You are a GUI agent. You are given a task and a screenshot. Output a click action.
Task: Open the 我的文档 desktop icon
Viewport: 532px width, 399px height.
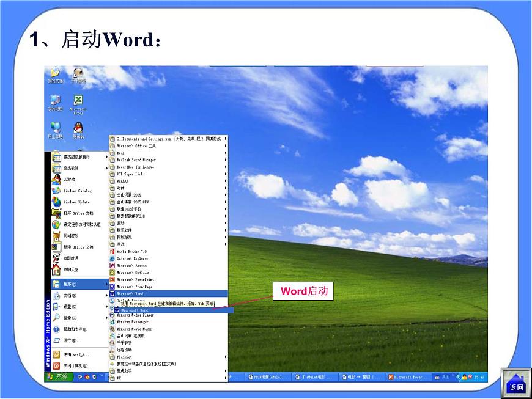[x=55, y=75]
